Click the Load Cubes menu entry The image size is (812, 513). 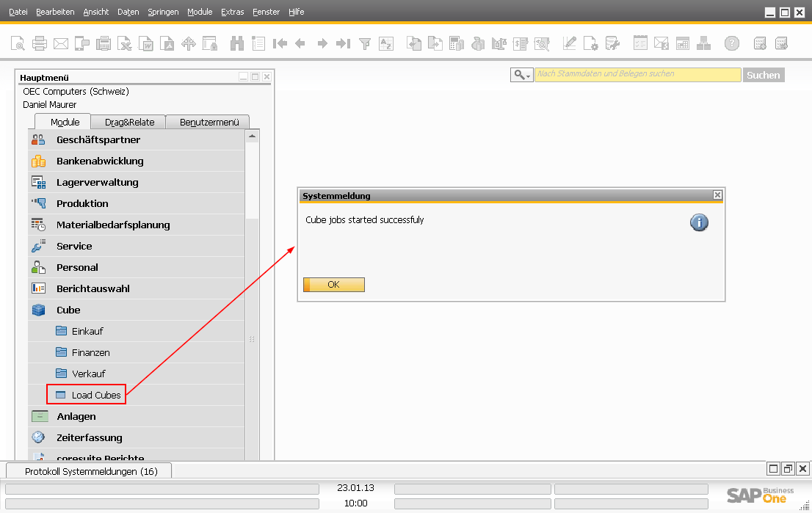coord(137,395)
